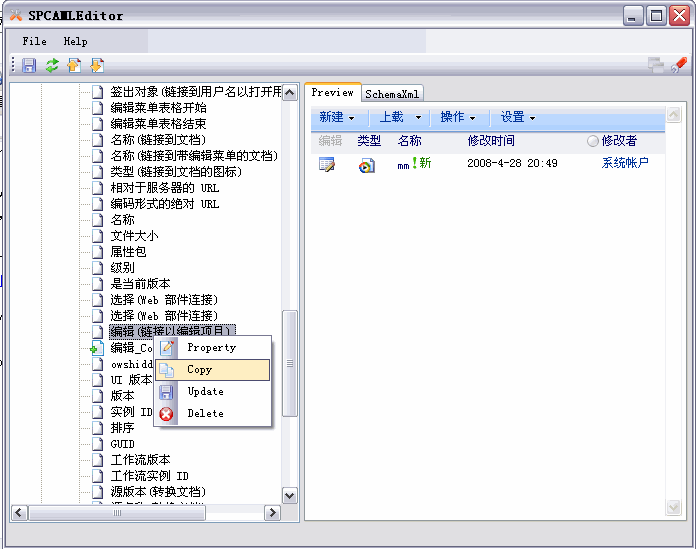Select tree item 名称 (链接到文档)

click(158, 139)
